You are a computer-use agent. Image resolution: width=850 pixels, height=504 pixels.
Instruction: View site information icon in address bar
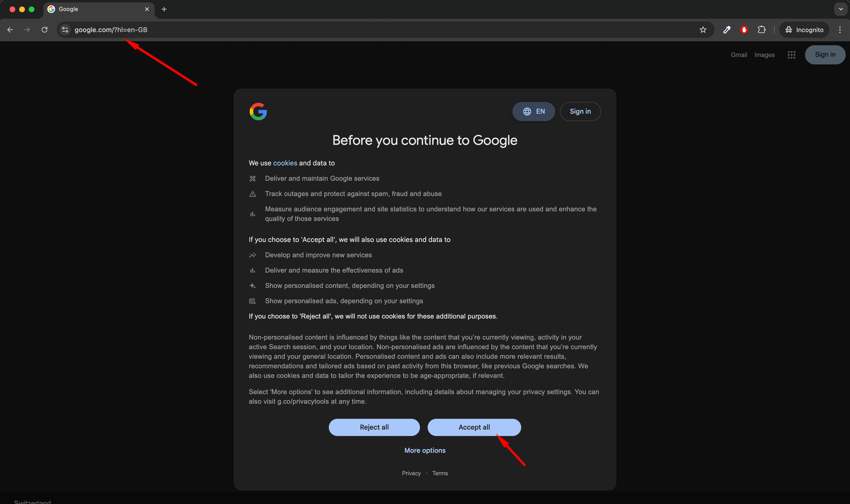(65, 30)
